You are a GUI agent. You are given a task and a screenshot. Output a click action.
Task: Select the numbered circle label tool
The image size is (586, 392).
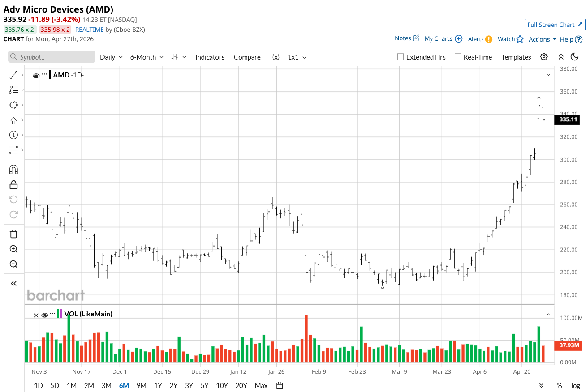tap(13, 135)
